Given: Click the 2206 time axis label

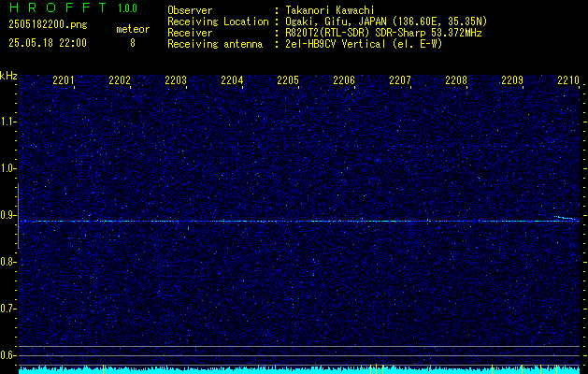Looking at the screenshot, I should click(344, 79).
